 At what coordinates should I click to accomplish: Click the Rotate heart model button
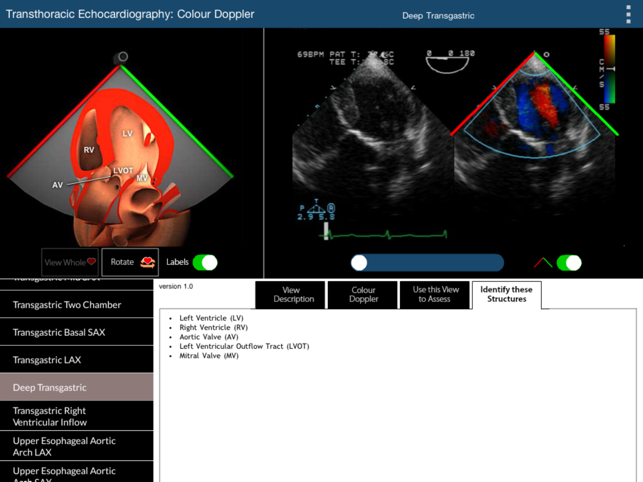[131, 262]
